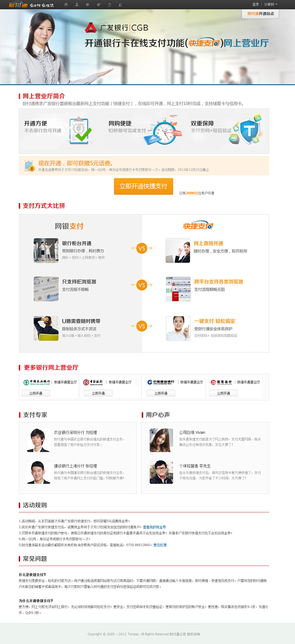The height and width of the screenshot is (644, 295).
Task: Click the friends icon in top navigation
Action: [x=121, y=4]
